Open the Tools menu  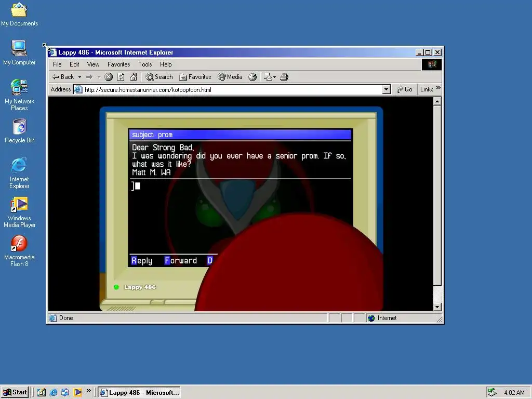[145, 64]
